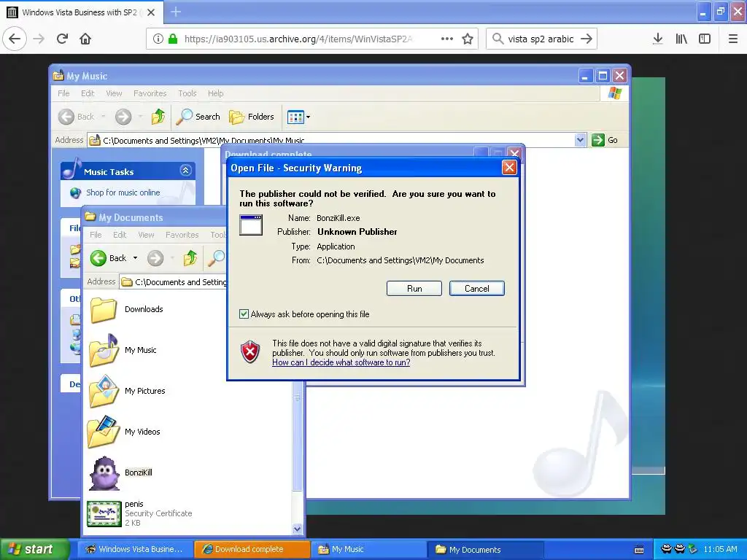This screenshot has height=560, width=747.
Task: Click Cancel in the Security Warning dialog
Action: pyautogui.click(x=476, y=289)
